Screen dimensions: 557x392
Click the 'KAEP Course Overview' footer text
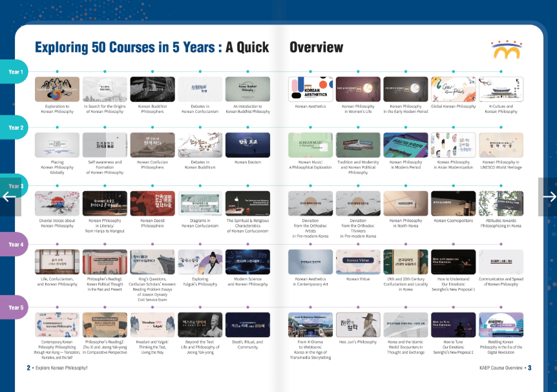[501, 368]
